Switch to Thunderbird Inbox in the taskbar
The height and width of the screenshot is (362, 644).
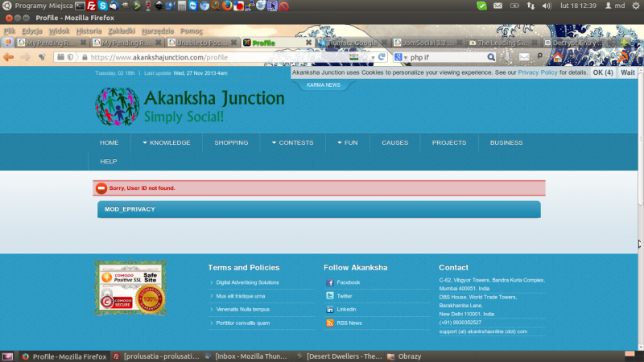(x=247, y=356)
